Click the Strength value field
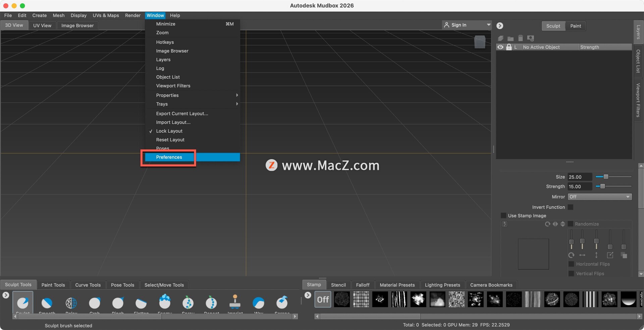Viewport: 644px width, 330px height. coord(580,187)
